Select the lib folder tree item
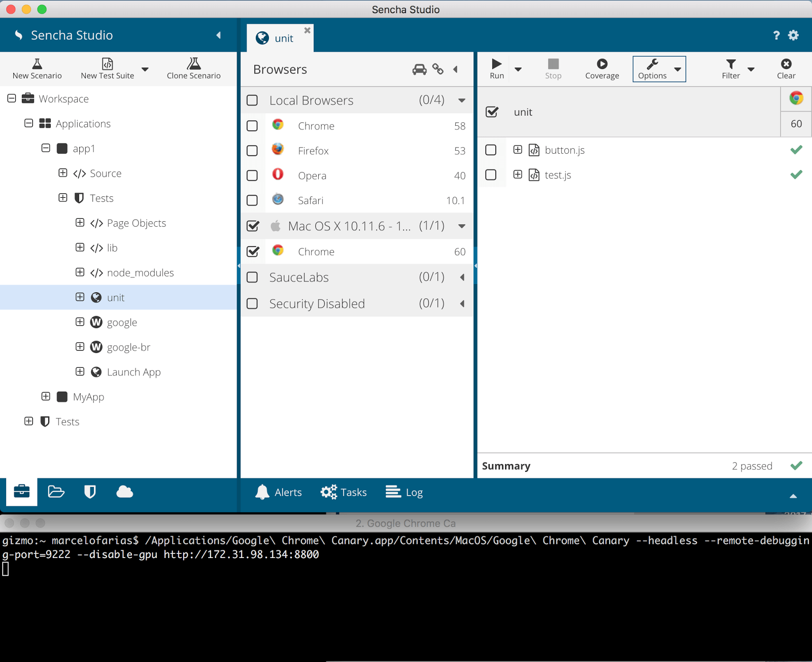This screenshot has height=662, width=812. 112,248
